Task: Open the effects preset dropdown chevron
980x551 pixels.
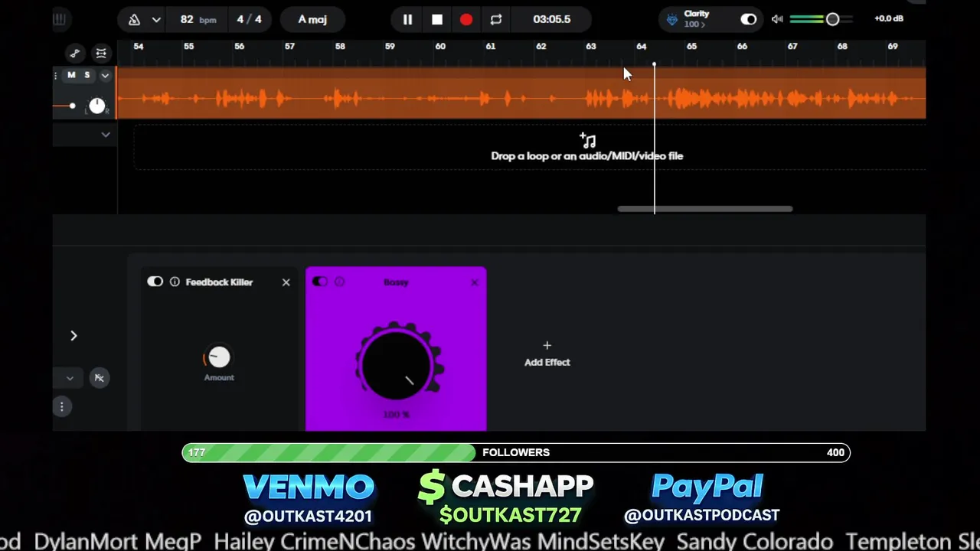Action: click(x=70, y=377)
